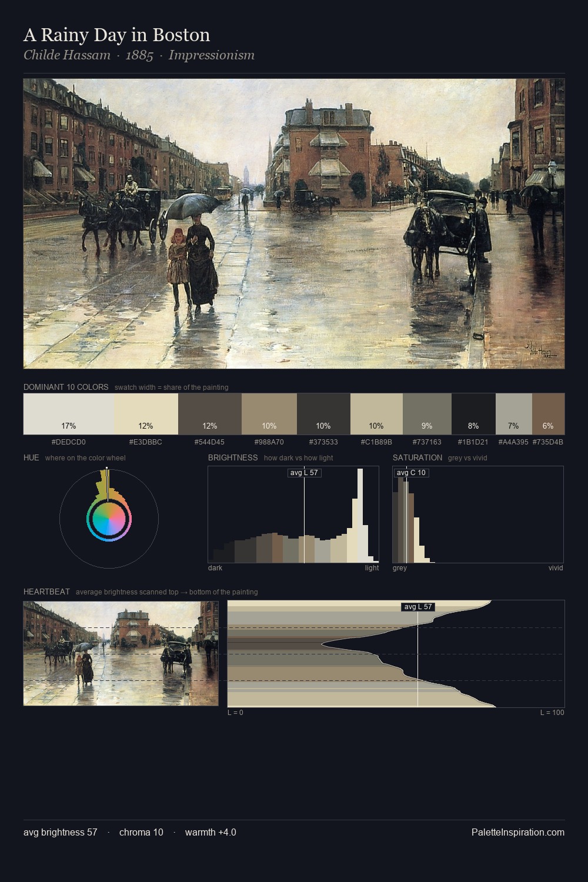This screenshot has height=882, width=588.
Task: Click the hue color wheel center
Action: (x=109, y=519)
